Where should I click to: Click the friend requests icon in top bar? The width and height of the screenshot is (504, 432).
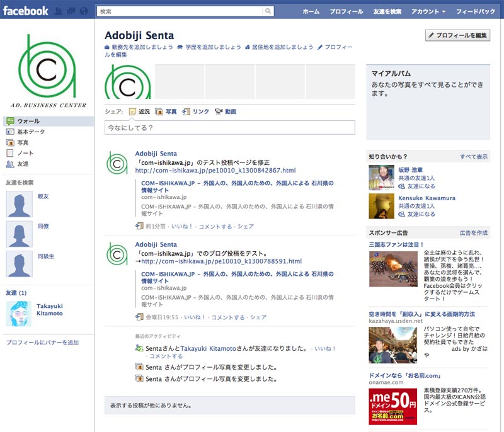pyautogui.click(x=59, y=11)
